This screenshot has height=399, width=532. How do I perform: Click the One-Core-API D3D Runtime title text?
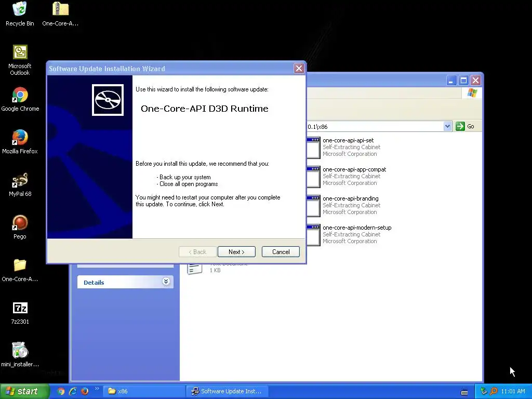pyautogui.click(x=205, y=109)
